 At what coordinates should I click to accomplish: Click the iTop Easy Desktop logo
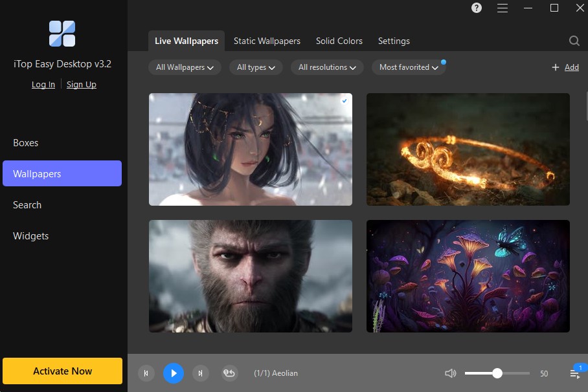[62, 34]
